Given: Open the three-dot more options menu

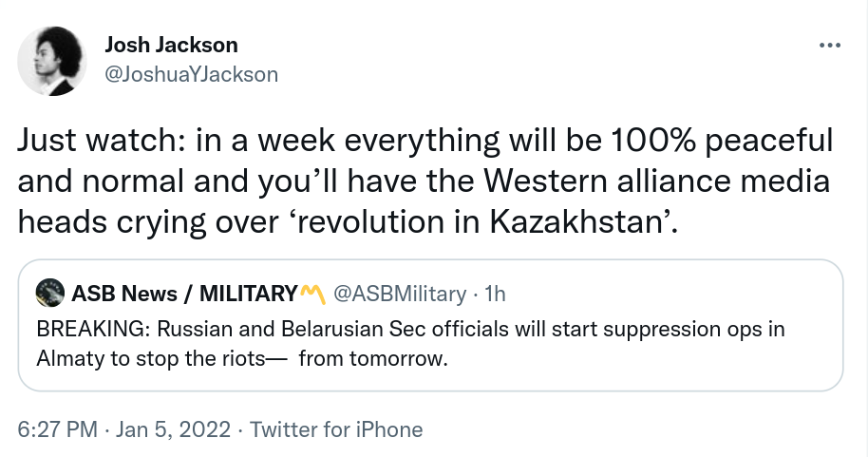Looking at the screenshot, I should point(829,46).
